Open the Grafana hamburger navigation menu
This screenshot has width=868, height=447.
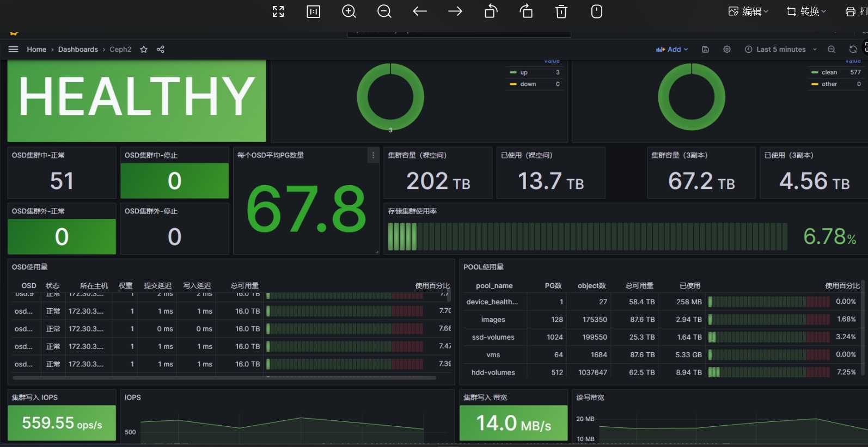click(x=14, y=49)
